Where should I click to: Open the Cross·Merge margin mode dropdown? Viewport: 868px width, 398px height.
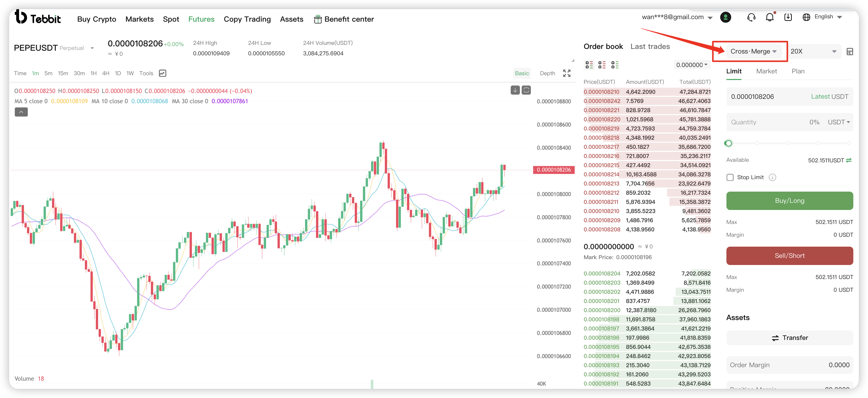pyautogui.click(x=753, y=51)
